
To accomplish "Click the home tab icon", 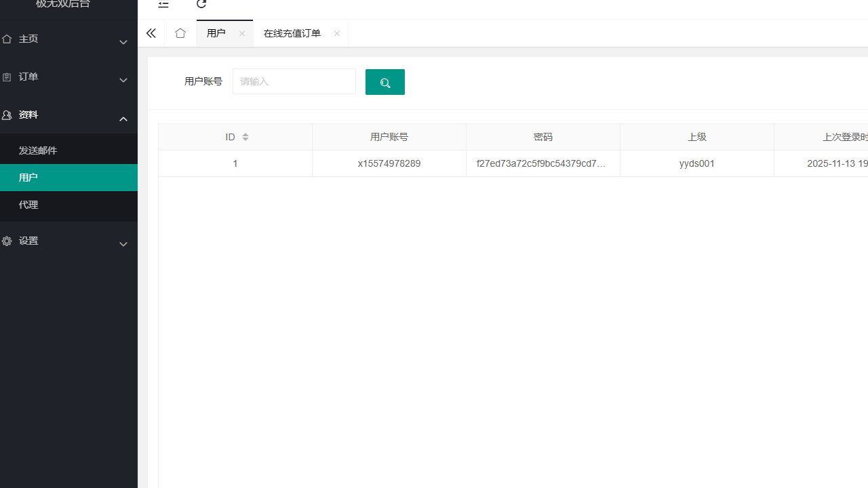I will 180,33.
